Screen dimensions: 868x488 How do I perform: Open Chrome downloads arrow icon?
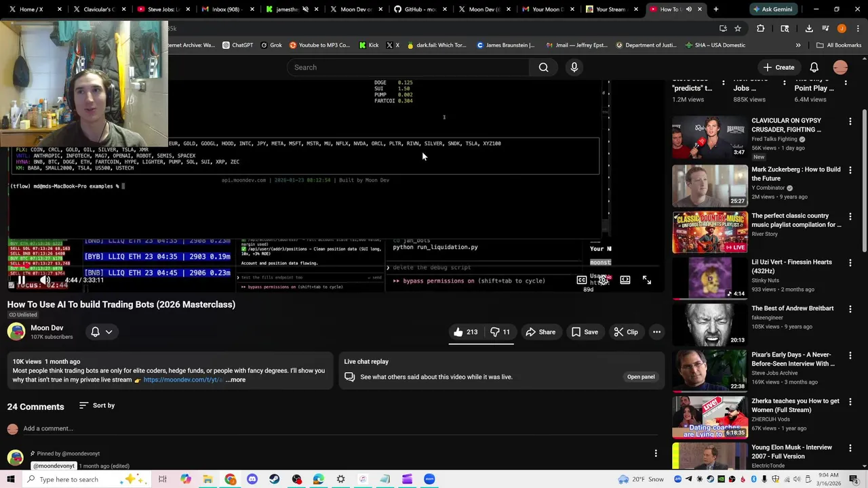click(x=809, y=28)
